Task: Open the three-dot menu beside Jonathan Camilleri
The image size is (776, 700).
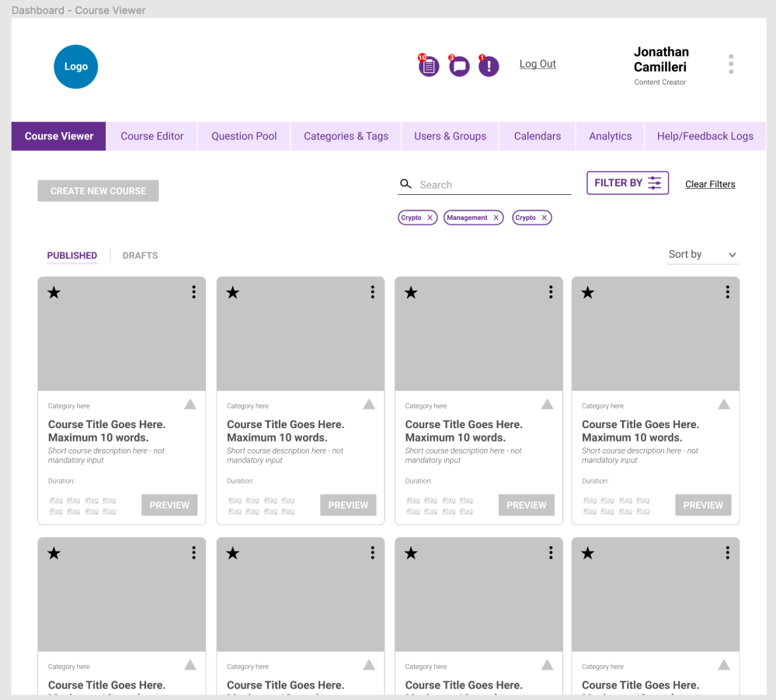Action: click(731, 64)
